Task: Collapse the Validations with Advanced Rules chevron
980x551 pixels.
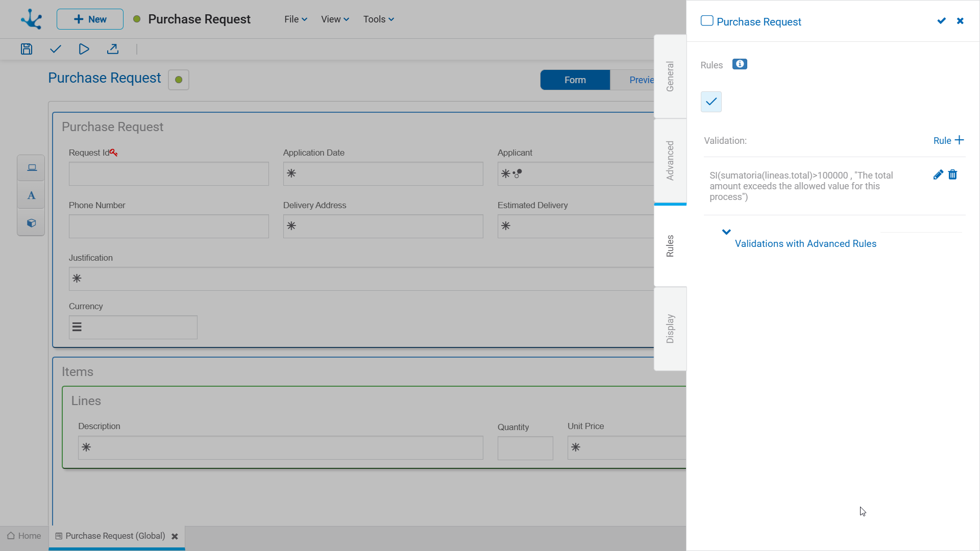Action: [x=726, y=232]
